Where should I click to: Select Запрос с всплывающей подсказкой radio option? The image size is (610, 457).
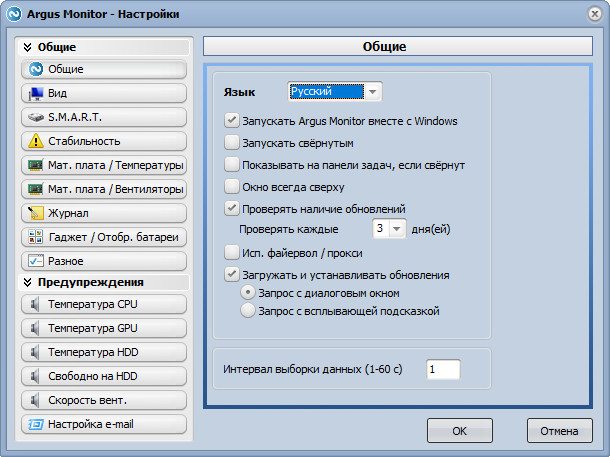[247, 311]
